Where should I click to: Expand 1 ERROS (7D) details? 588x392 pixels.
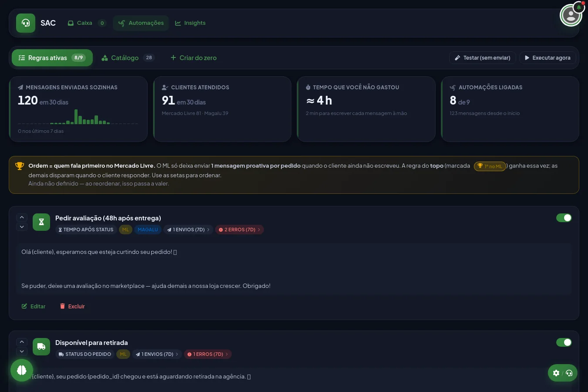(x=208, y=354)
